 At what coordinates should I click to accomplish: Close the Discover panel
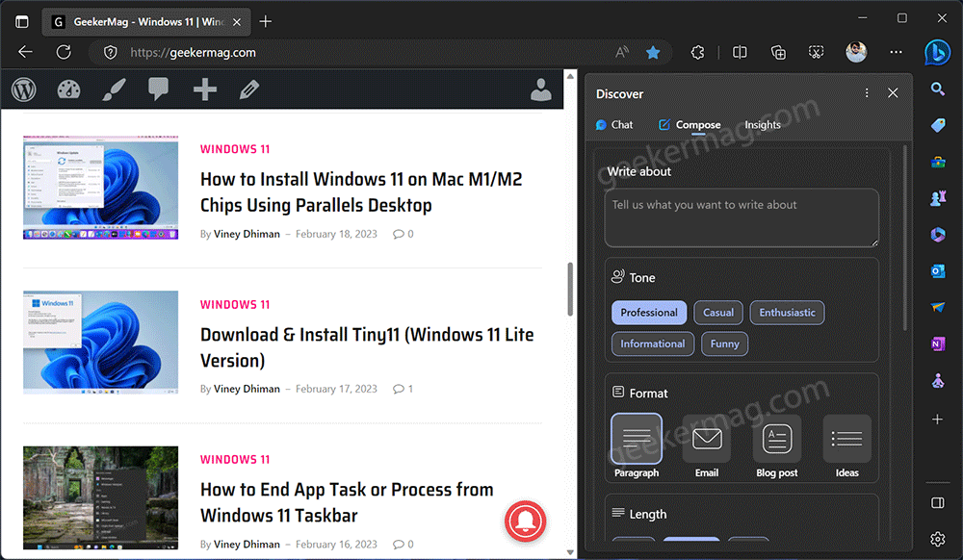(x=893, y=92)
